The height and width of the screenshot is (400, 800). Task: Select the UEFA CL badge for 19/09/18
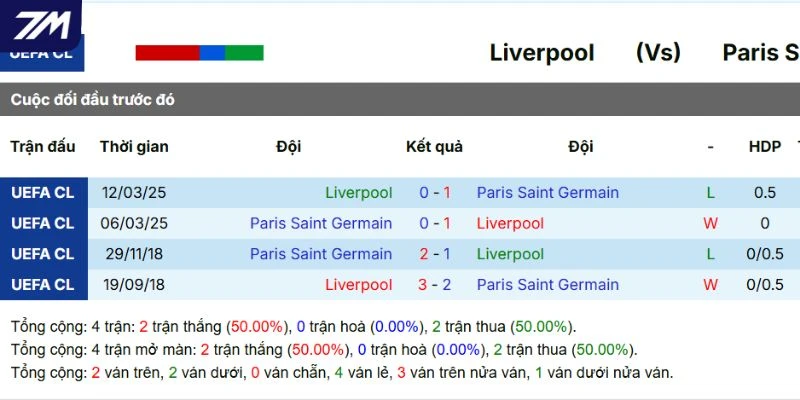[x=43, y=285]
